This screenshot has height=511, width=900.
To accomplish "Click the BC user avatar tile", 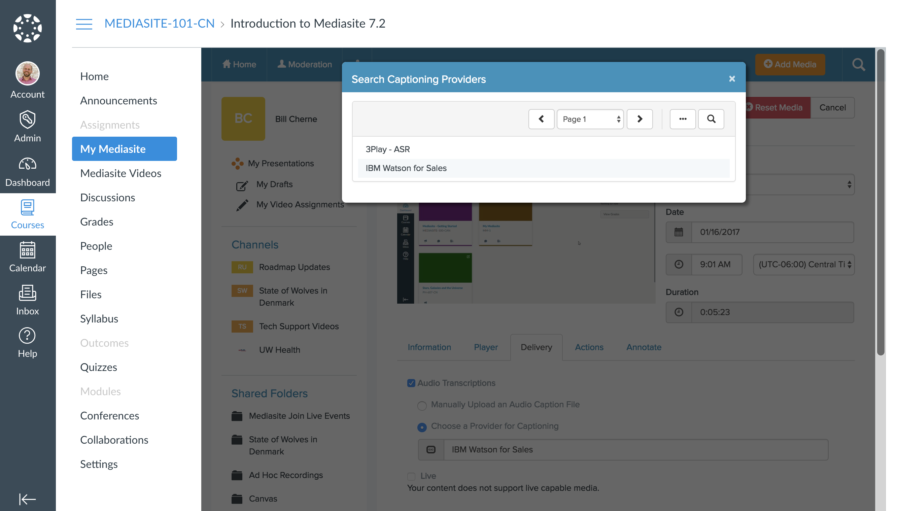I will point(243,118).
